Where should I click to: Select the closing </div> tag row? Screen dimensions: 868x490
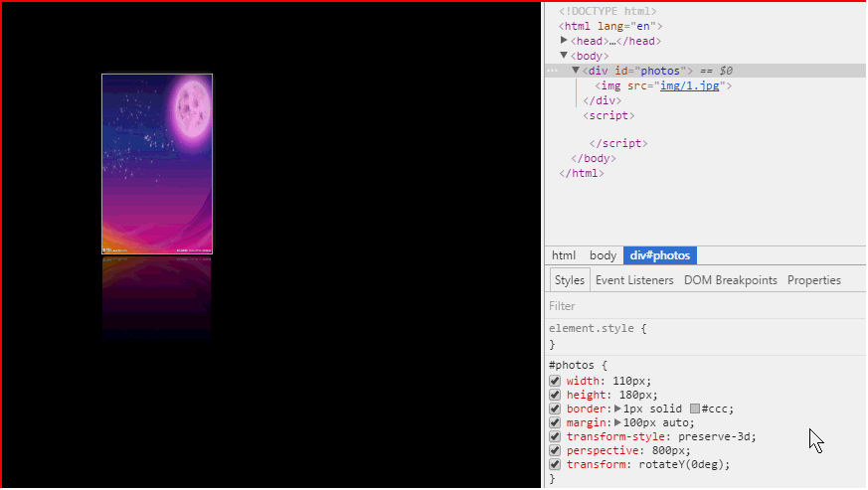tap(602, 100)
